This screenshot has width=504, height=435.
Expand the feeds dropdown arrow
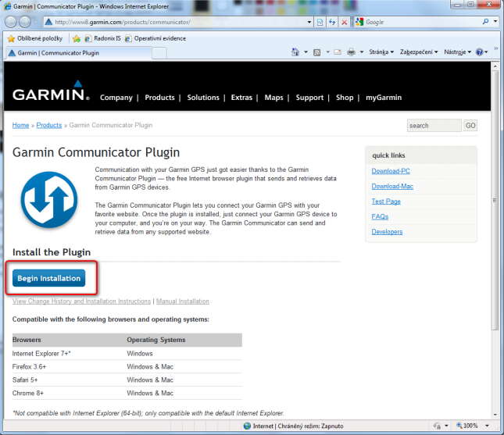point(327,52)
